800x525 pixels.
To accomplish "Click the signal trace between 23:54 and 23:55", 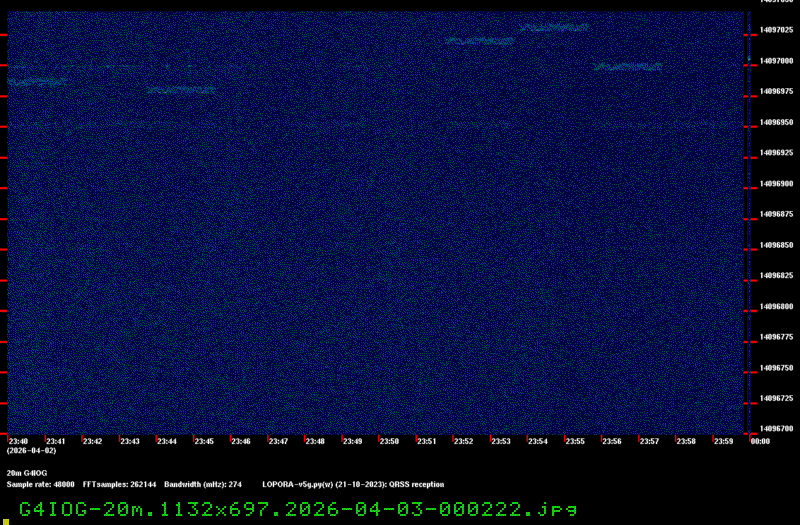I will (x=554, y=28).
